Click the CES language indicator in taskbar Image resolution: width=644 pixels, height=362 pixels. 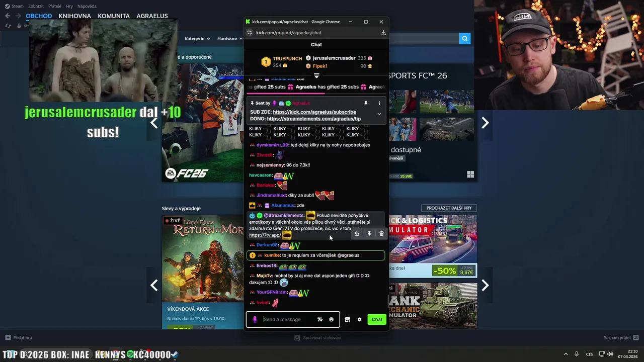(589, 354)
